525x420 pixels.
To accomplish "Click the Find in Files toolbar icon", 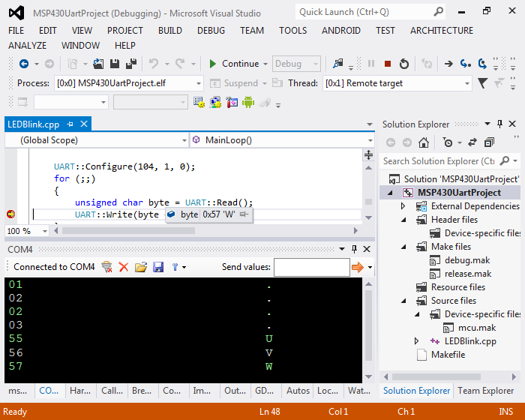I will 338,64.
